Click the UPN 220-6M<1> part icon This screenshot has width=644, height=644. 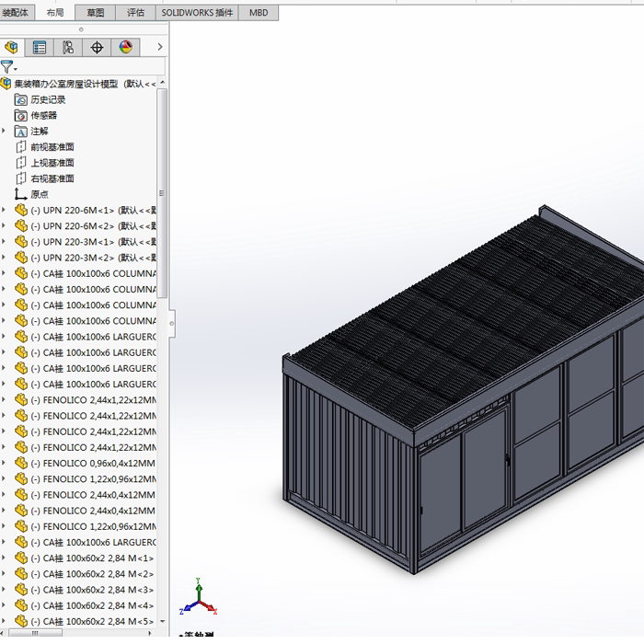(x=21, y=211)
